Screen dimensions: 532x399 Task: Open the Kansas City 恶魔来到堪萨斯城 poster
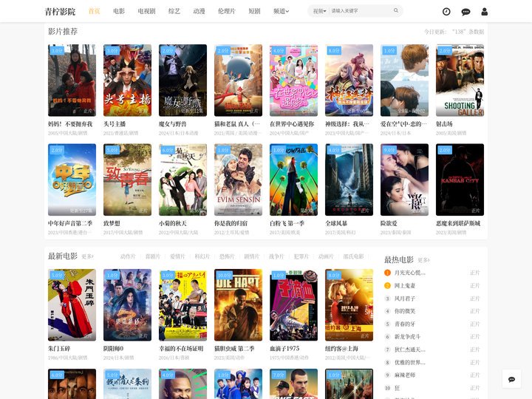[460, 180]
